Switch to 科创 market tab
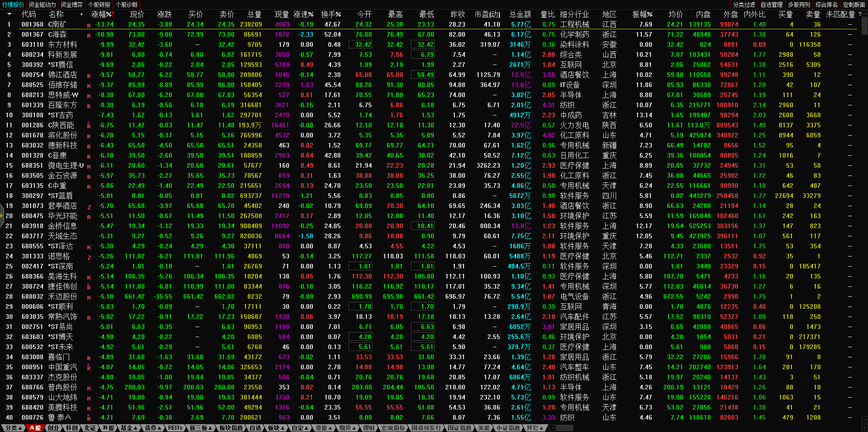 pyautogui.click(x=71, y=428)
